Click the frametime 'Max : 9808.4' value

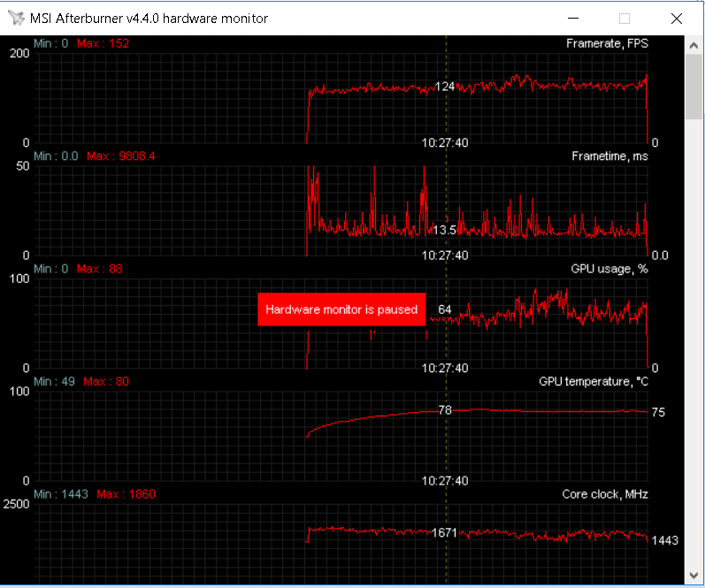coord(121,156)
